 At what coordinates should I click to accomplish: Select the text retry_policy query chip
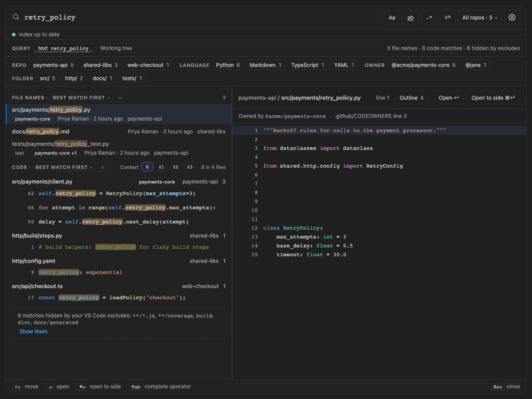tap(63, 48)
